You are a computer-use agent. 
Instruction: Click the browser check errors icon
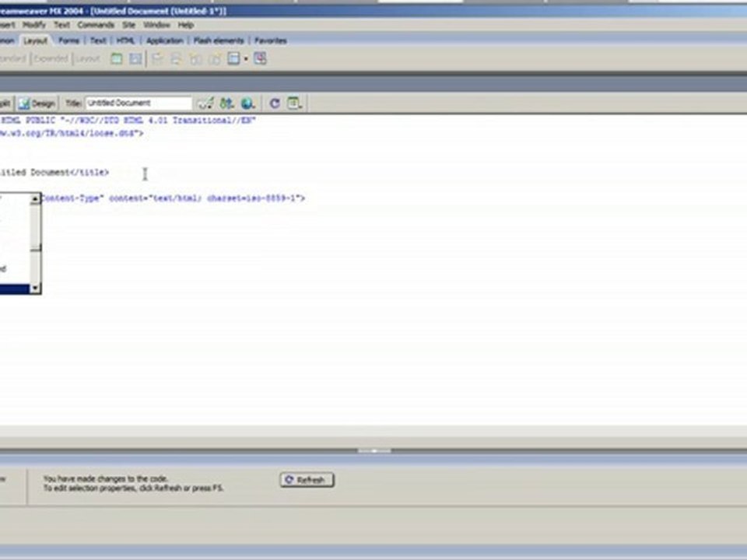point(205,103)
